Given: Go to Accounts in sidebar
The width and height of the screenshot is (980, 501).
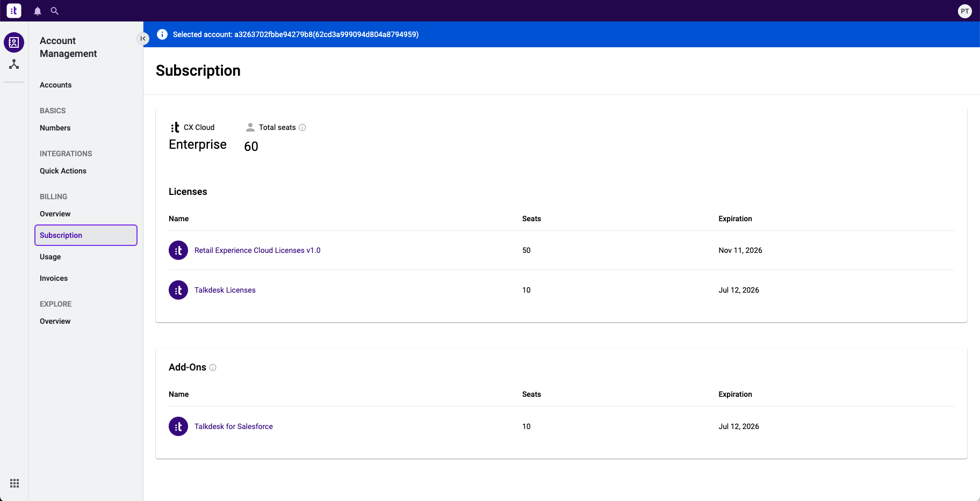Looking at the screenshot, I should coord(55,85).
